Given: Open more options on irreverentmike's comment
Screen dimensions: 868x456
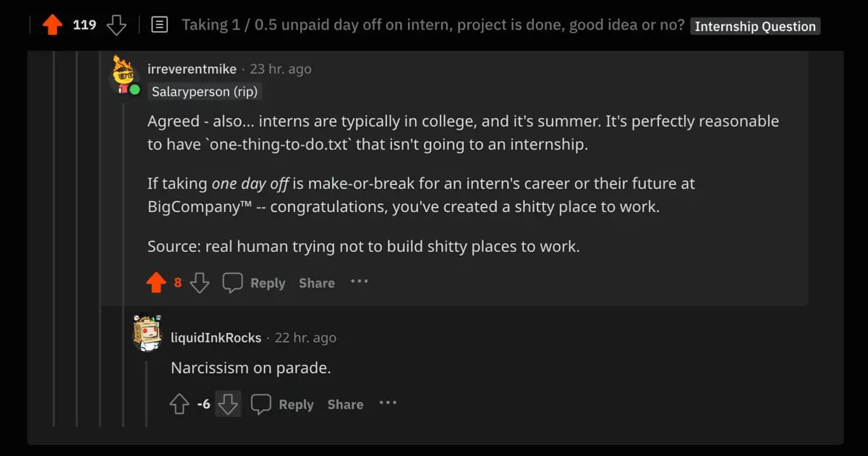Looking at the screenshot, I should tap(359, 282).
